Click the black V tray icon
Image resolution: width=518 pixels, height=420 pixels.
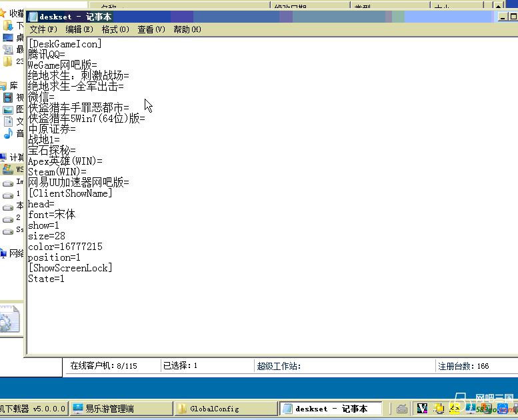point(422,409)
